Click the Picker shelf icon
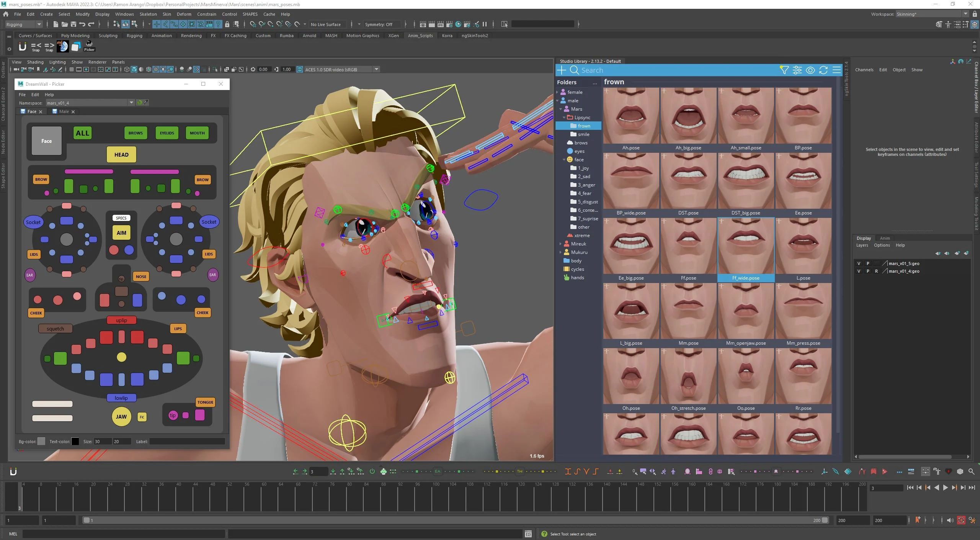The height and width of the screenshot is (540, 980). [89, 46]
